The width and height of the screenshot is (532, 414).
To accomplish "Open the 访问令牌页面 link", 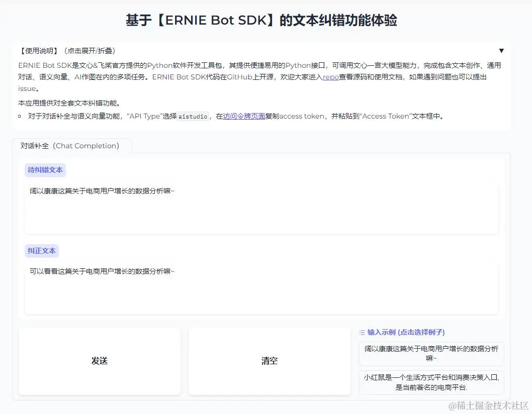I will [x=244, y=116].
